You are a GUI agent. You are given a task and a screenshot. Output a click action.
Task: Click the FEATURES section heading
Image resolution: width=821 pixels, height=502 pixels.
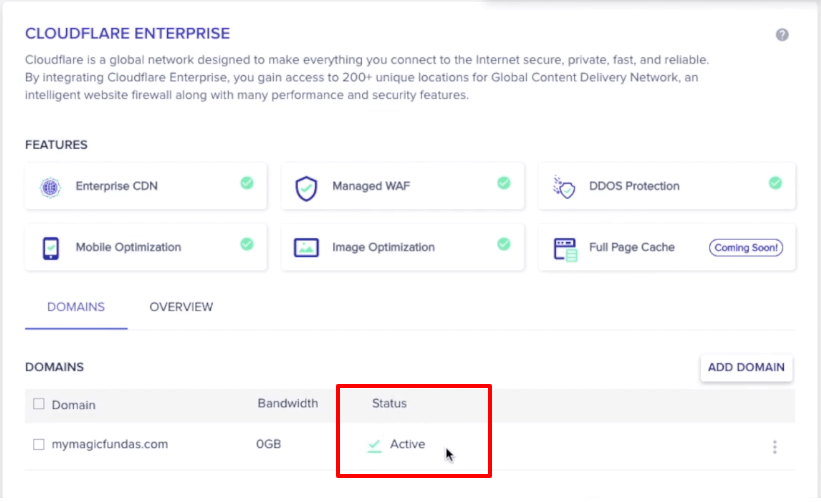click(x=56, y=145)
